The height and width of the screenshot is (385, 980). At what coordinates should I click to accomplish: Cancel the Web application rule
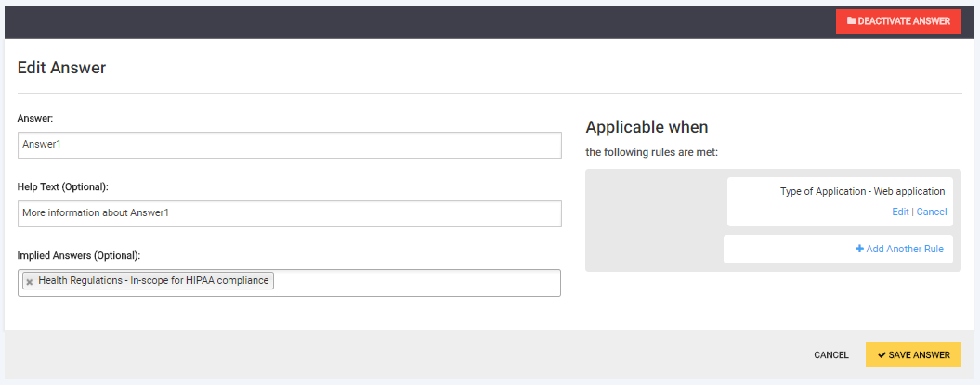click(x=932, y=212)
